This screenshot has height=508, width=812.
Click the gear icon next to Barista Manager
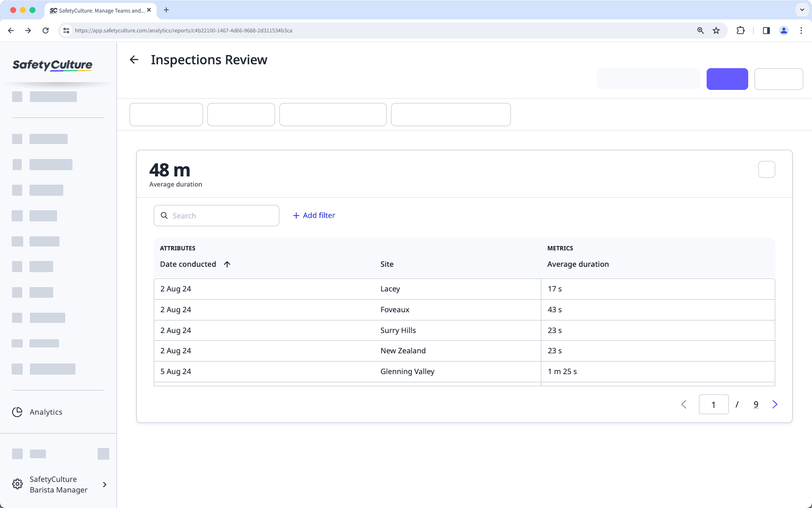pyautogui.click(x=17, y=484)
